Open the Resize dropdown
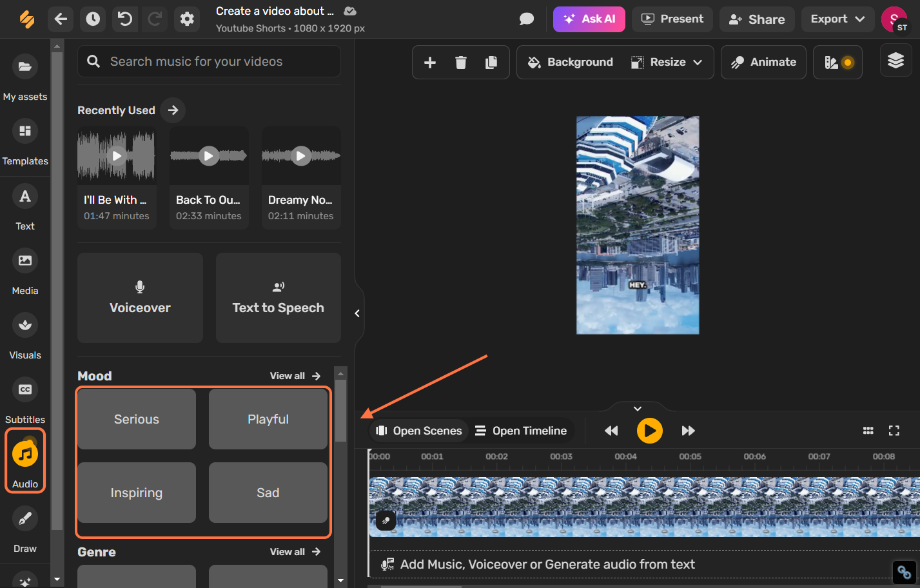The width and height of the screenshot is (920, 588). [667, 63]
